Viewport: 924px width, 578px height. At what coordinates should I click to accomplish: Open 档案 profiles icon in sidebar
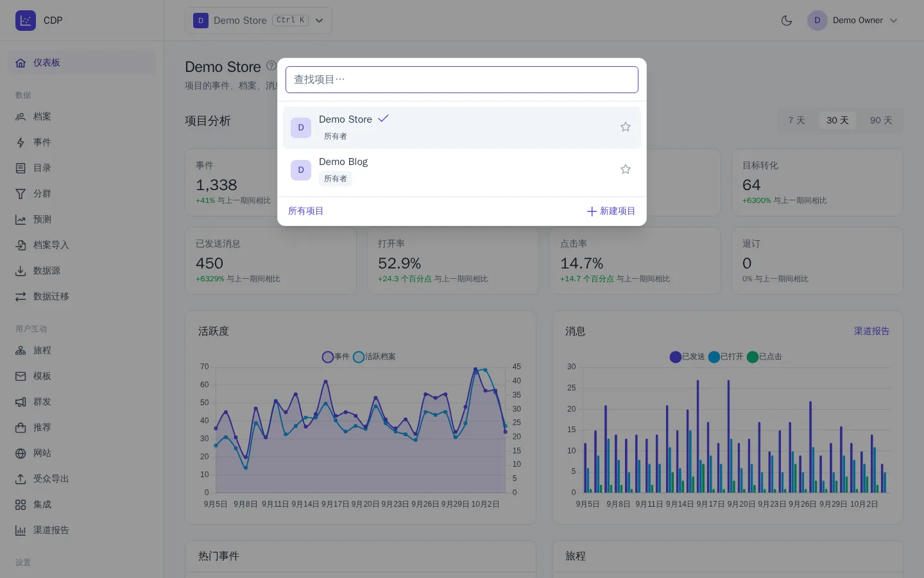[x=21, y=117]
